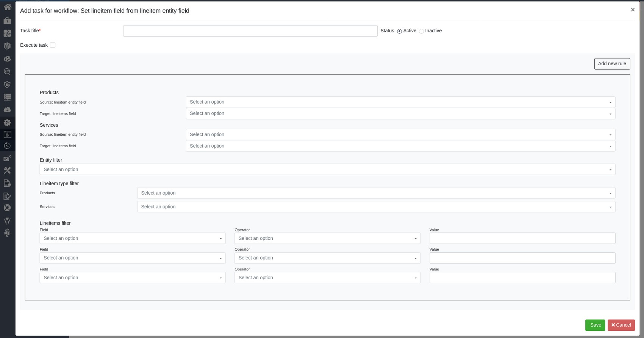Close the Add task dialog with X
Image resolution: width=644 pixels, height=338 pixels.
pyautogui.click(x=633, y=10)
